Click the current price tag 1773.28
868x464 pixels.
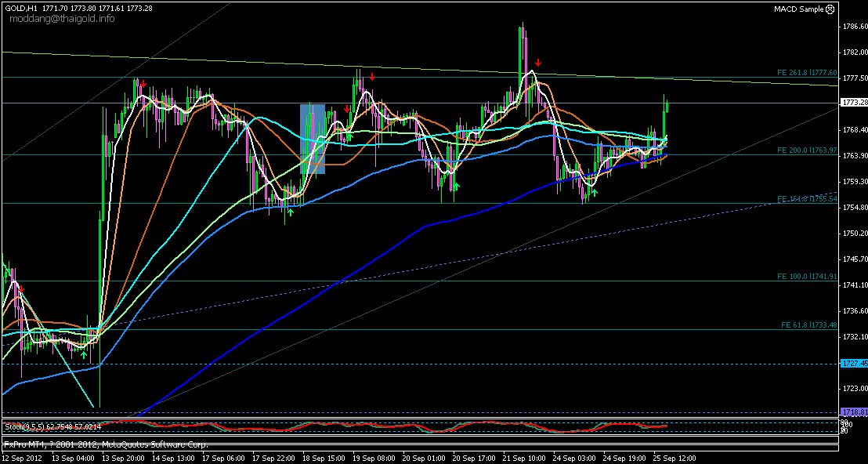tap(853, 103)
